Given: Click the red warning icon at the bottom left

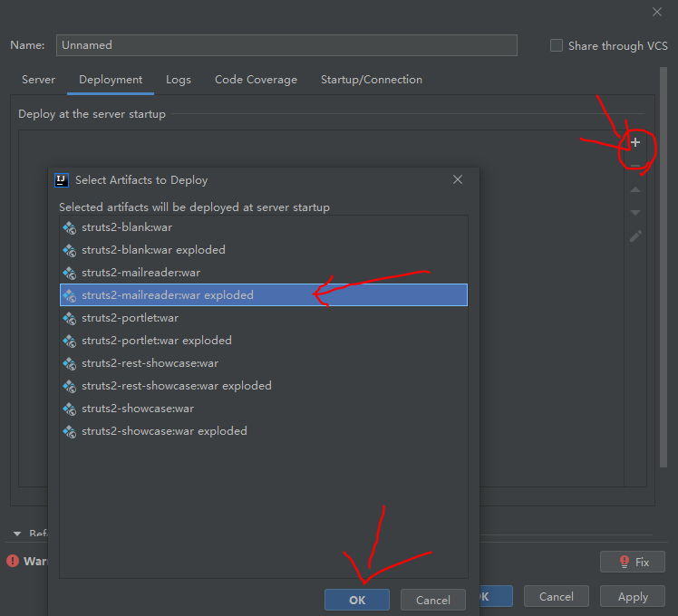Looking at the screenshot, I should 13,561.
